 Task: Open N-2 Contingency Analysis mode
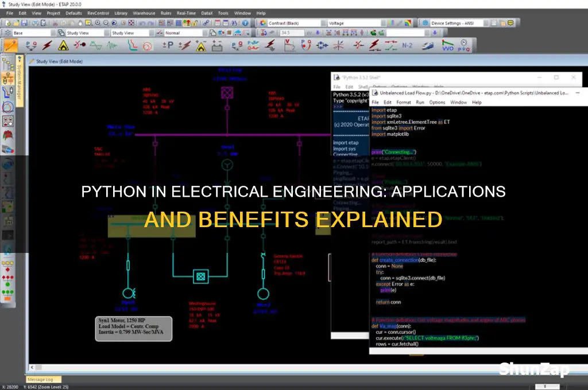pos(407,46)
